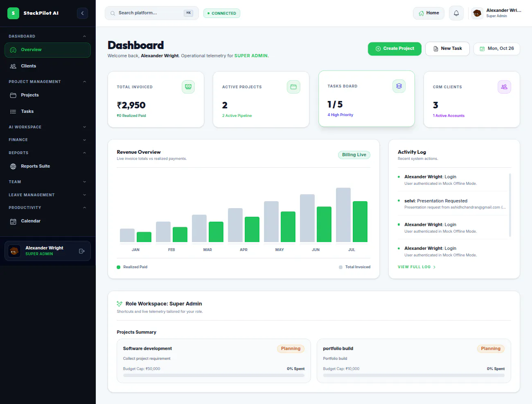Click the 4 High Priority text

[x=340, y=115]
